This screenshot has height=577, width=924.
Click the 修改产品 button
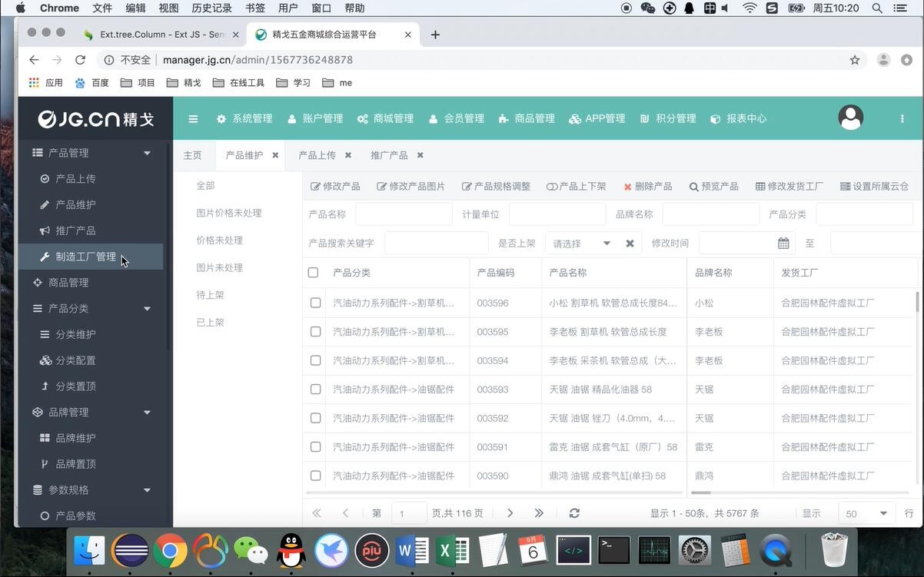point(335,187)
